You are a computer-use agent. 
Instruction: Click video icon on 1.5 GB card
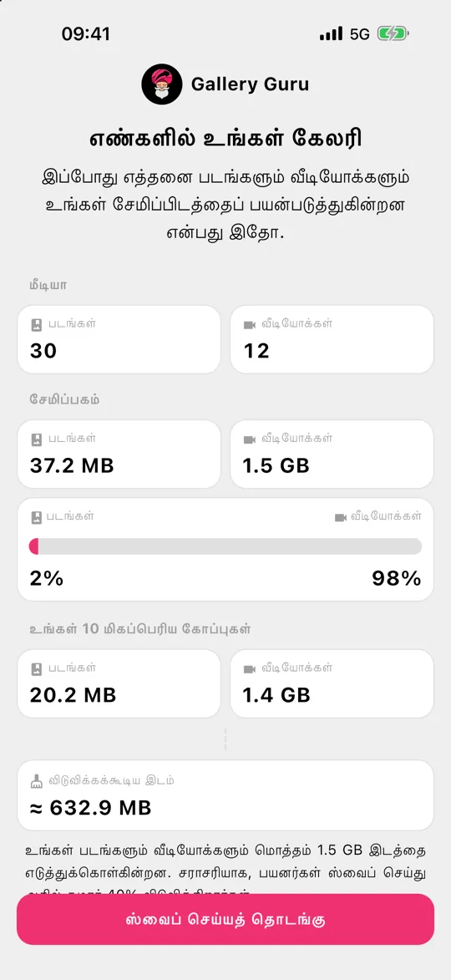click(249, 440)
